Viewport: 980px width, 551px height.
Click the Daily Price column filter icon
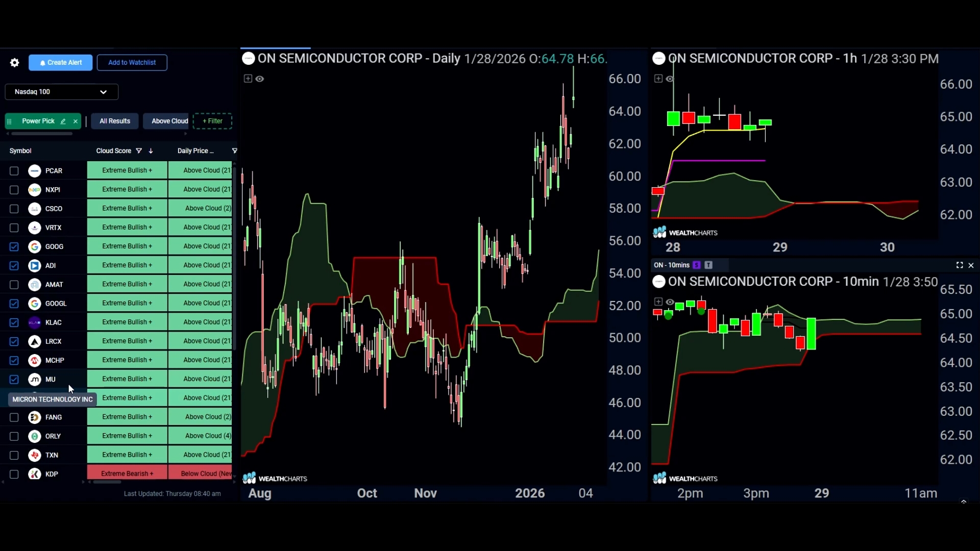click(234, 151)
